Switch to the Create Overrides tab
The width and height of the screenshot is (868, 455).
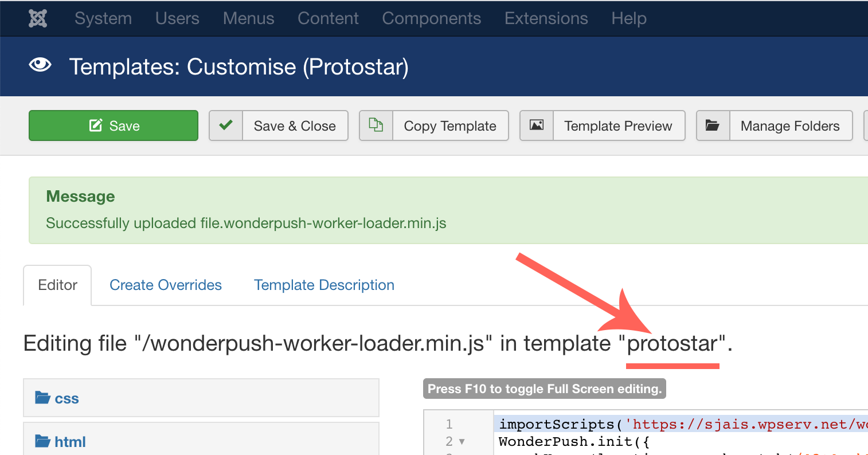tap(166, 285)
